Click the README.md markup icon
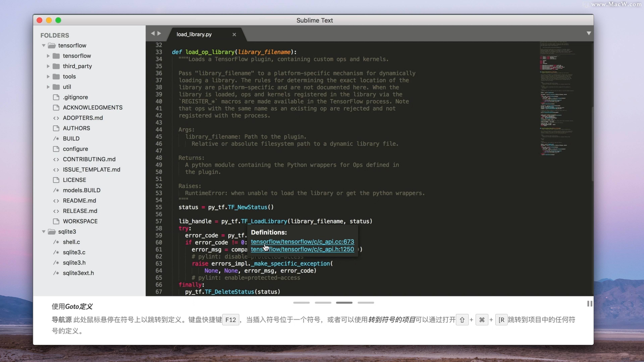The width and height of the screenshot is (644, 362). coord(56,201)
